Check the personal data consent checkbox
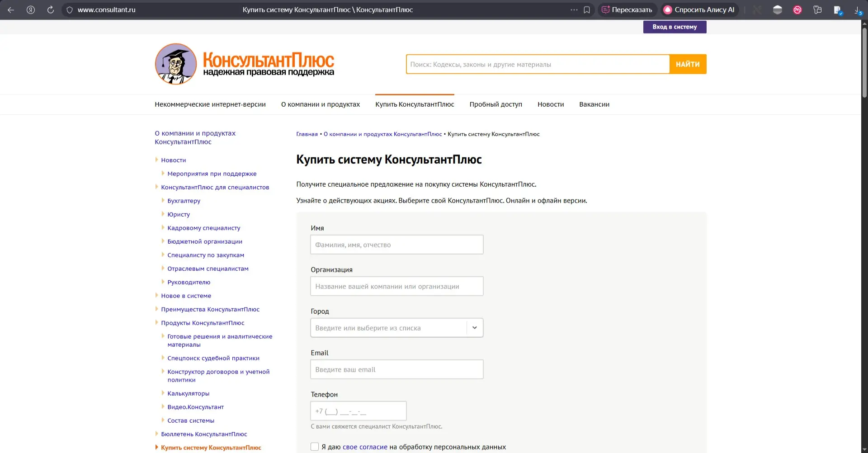Screen dimensions: 868x453 [x=315, y=447]
